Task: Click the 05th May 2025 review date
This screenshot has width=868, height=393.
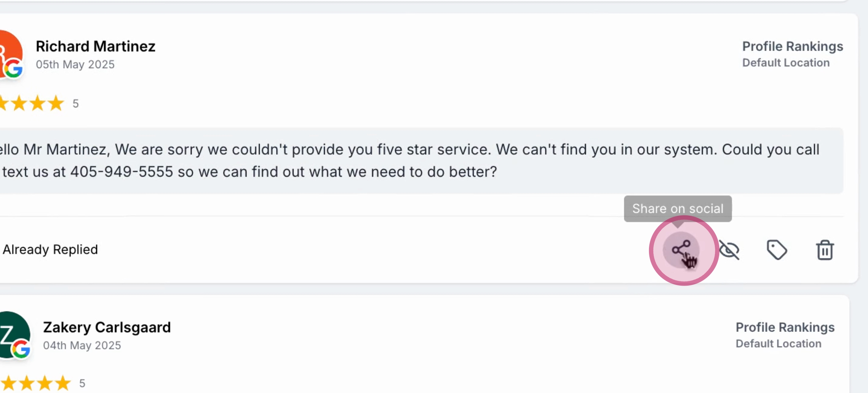Action: click(75, 64)
